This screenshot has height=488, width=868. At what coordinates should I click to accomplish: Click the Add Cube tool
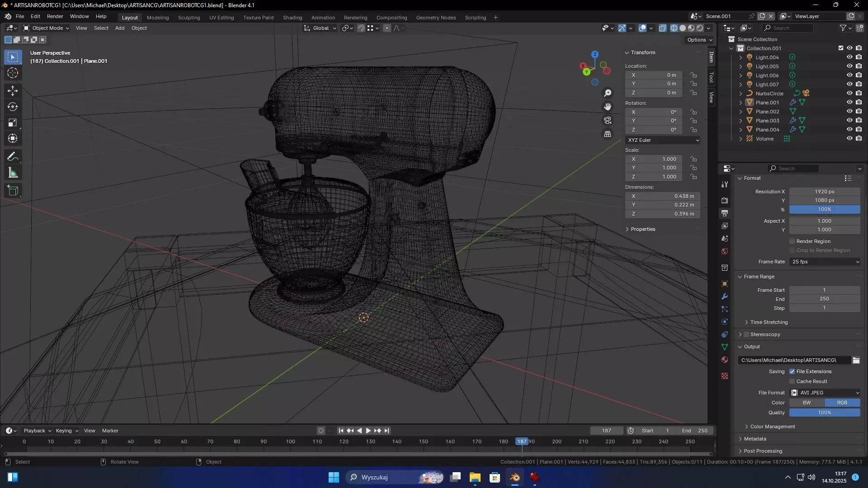pyautogui.click(x=13, y=191)
